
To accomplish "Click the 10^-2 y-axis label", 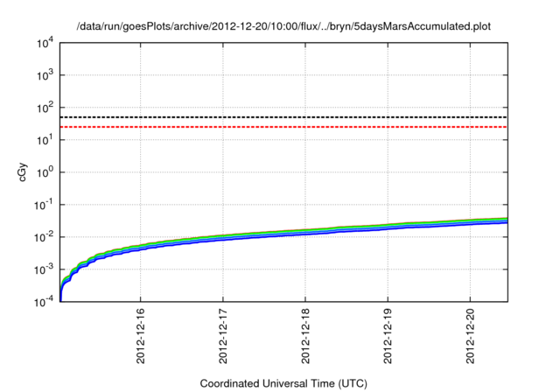I will pyautogui.click(x=44, y=237).
